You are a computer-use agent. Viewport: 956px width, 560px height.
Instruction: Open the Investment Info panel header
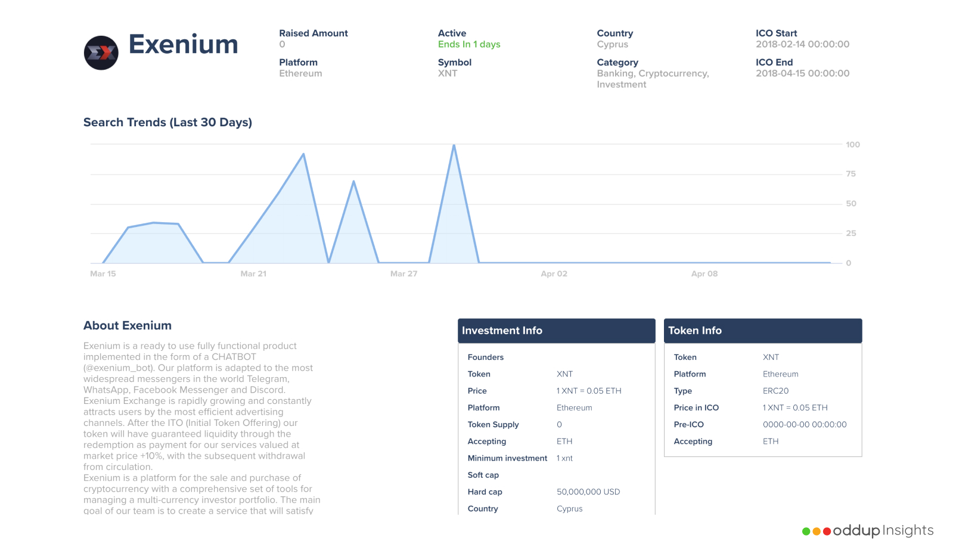click(x=557, y=331)
